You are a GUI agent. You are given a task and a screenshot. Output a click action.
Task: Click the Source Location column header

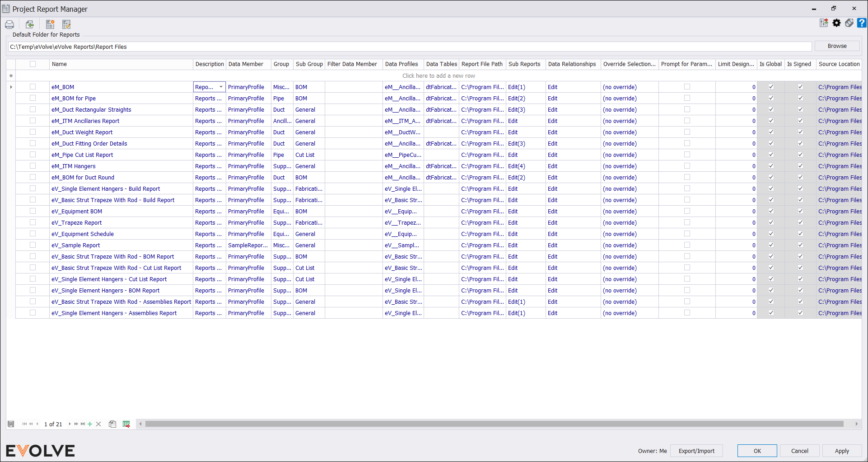(839, 64)
